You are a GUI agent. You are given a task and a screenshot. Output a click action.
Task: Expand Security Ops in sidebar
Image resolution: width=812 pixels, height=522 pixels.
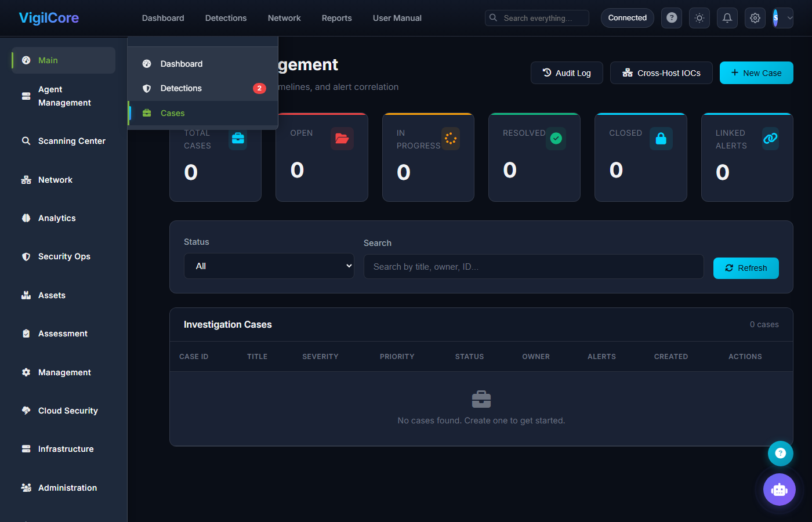point(64,256)
